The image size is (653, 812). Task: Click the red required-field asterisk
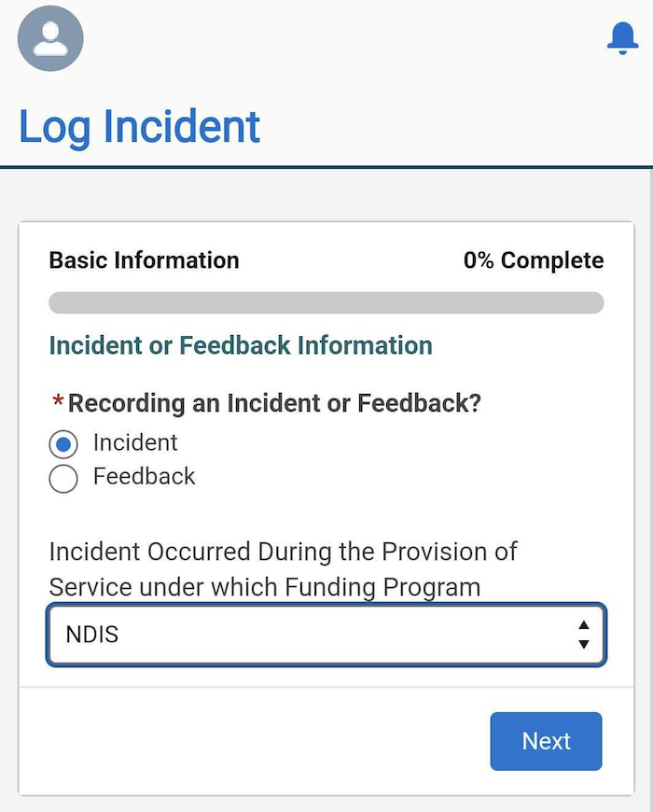pos(58,400)
